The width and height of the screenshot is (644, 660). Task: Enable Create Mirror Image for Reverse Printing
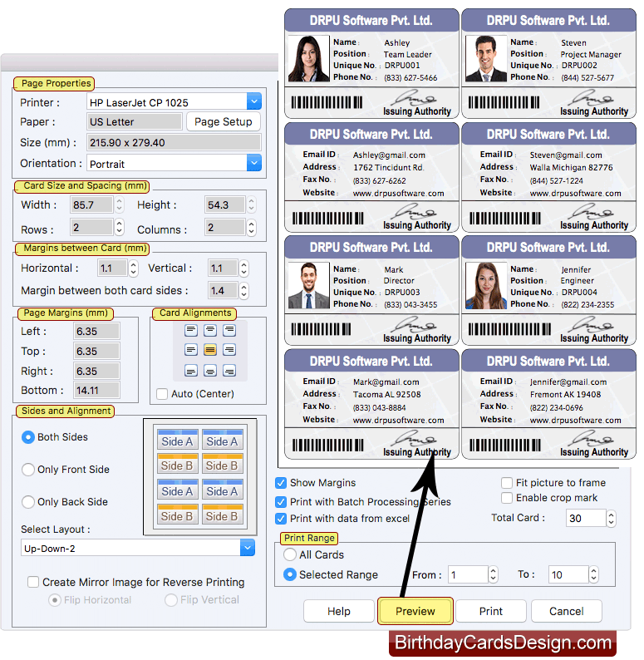pos(33,582)
